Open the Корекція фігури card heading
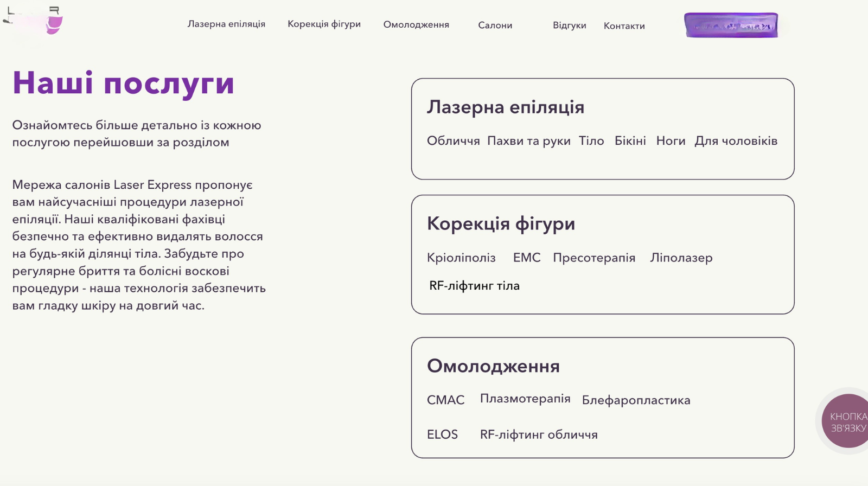The image size is (868, 486). pos(501,223)
